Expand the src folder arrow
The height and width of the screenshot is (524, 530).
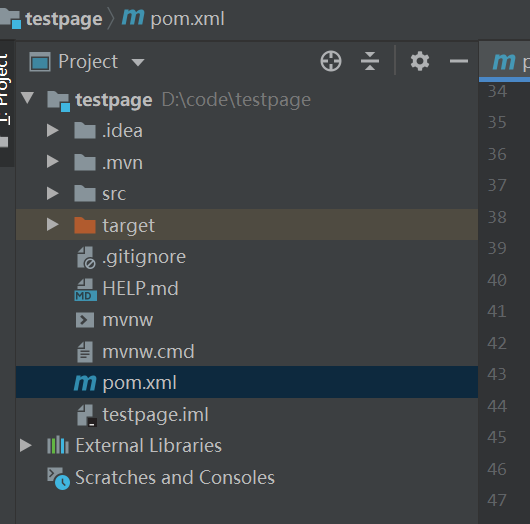(52, 193)
